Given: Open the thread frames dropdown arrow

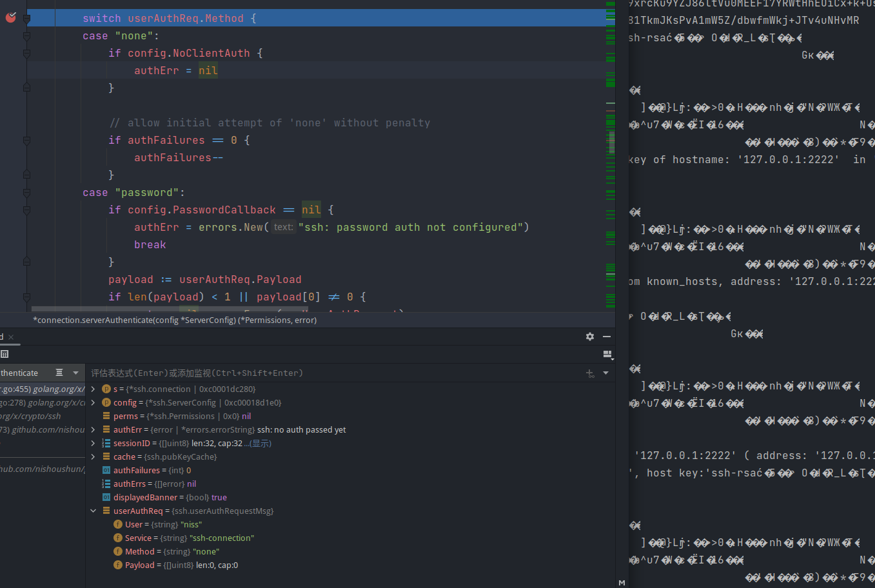Looking at the screenshot, I should tap(75, 373).
